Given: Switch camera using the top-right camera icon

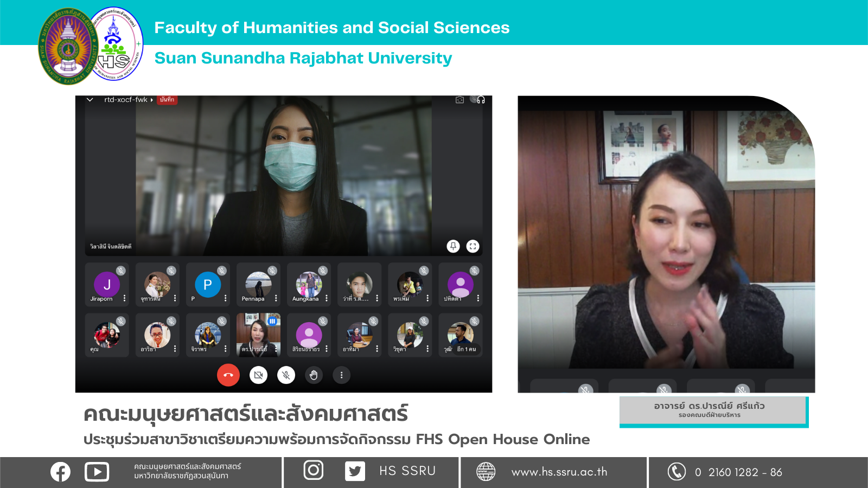Looking at the screenshot, I should (459, 100).
